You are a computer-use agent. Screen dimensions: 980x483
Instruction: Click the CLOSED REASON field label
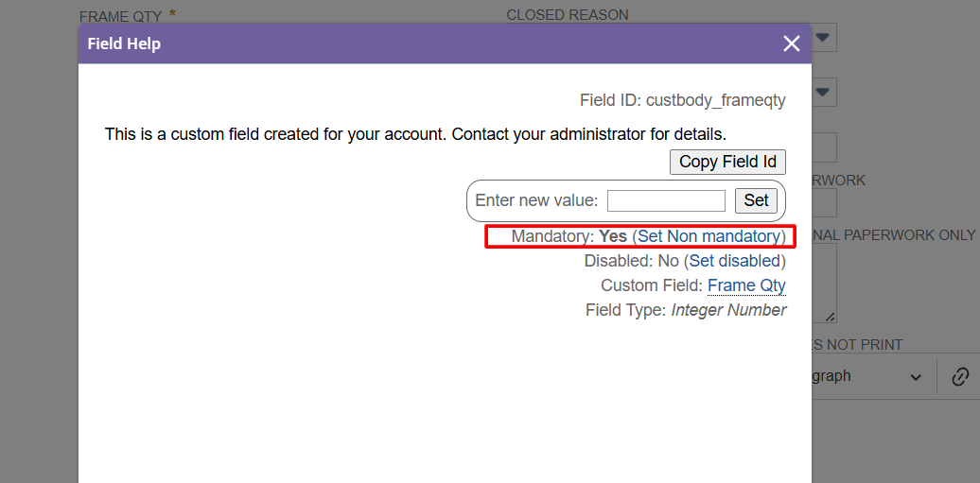pos(568,15)
